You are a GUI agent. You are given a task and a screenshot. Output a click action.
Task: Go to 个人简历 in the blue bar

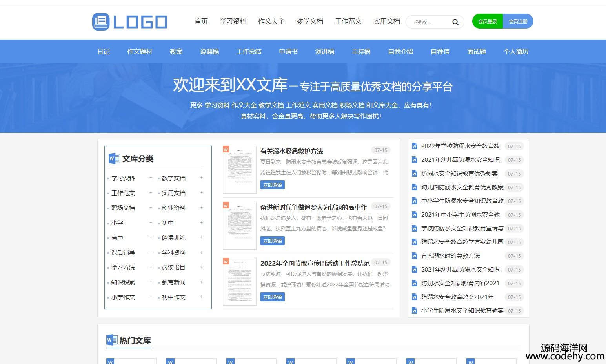(516, 52)
